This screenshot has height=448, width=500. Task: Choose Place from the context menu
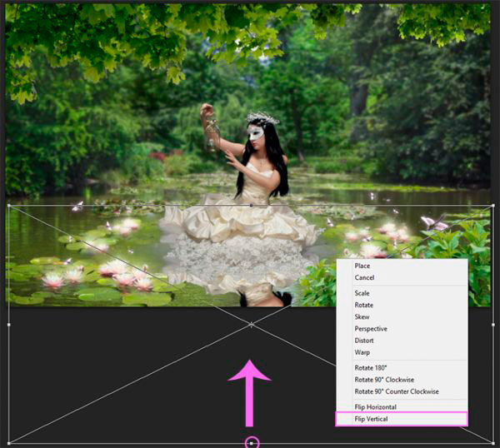[402, 266]
